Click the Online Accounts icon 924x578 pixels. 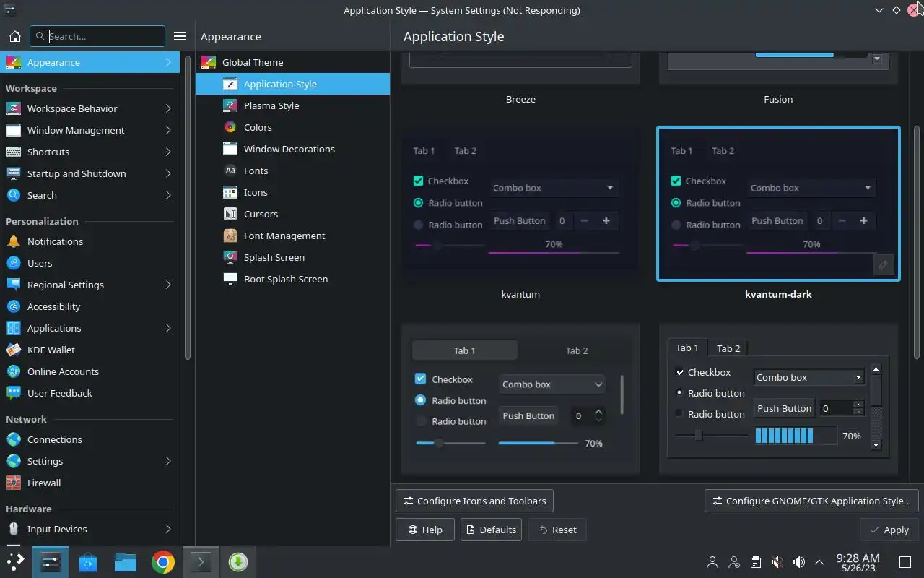click(x=14, y=371)
